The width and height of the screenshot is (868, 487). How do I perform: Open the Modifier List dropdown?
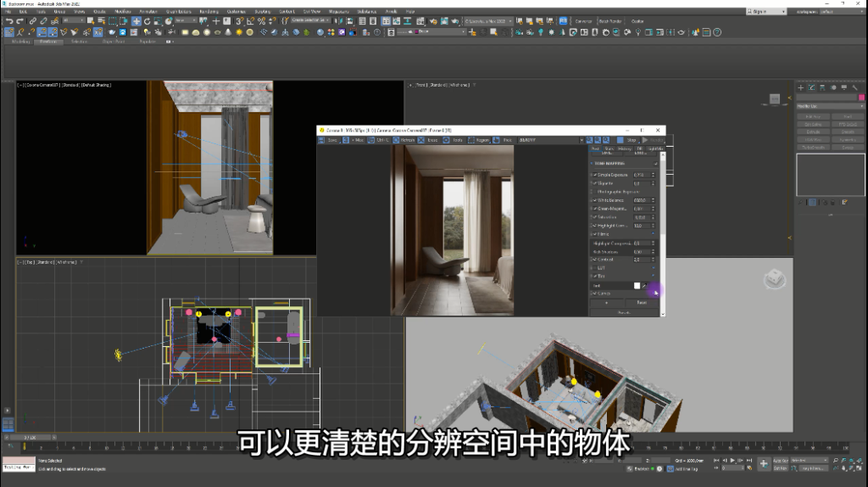click(830, 106)
